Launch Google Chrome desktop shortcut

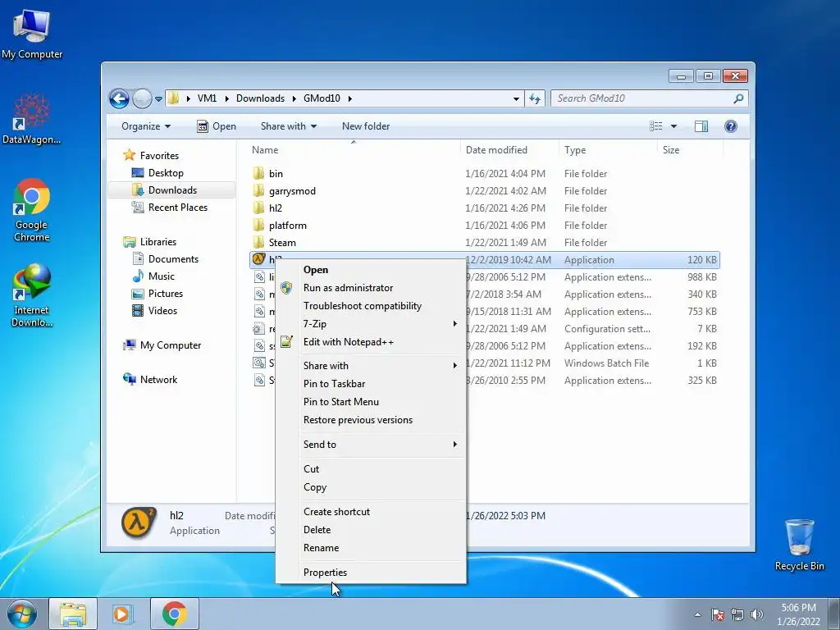32,209
